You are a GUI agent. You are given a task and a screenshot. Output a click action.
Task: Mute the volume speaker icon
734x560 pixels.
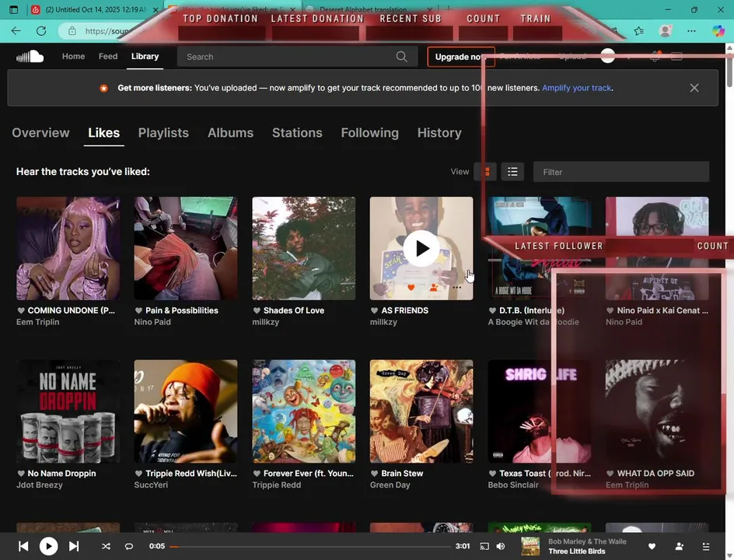coord(501,547)
